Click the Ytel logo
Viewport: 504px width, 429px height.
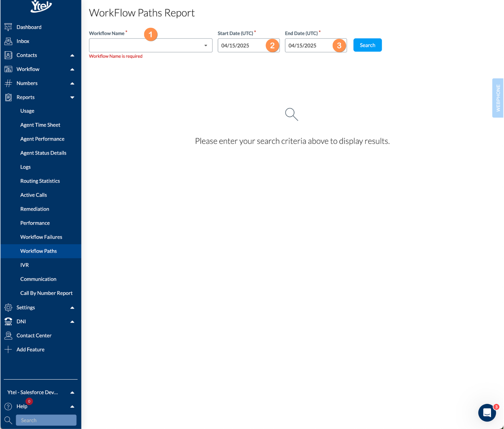41,6
